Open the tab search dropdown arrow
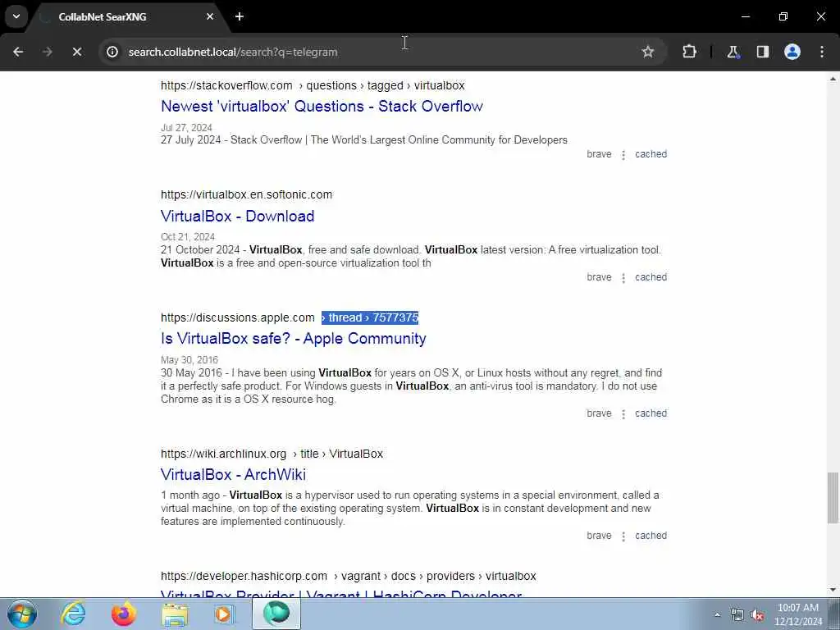This screenshot has width=840, height=630. click(x=16, y=16)
